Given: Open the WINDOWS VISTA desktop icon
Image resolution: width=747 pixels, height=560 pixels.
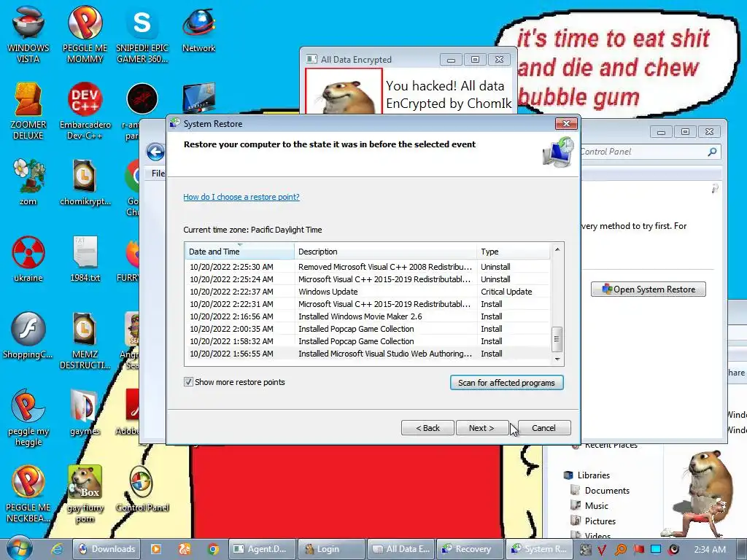Looking at the screenshot, I should click(28, 34).
